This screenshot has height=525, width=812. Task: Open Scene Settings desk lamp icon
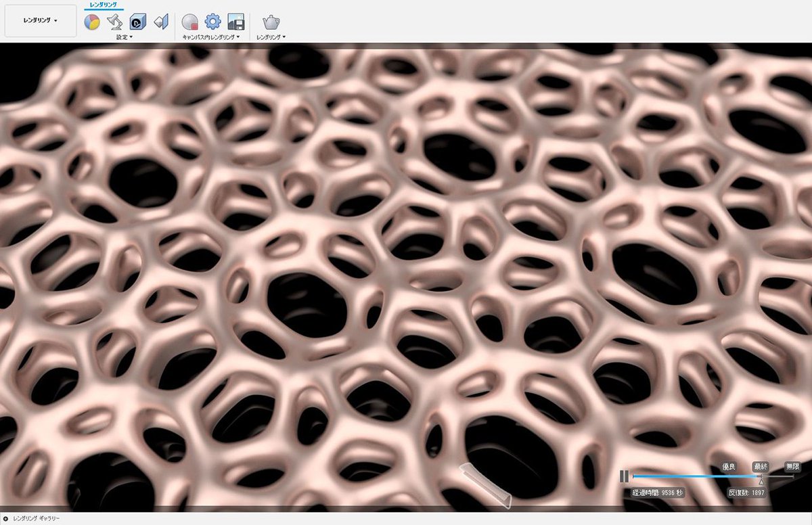coord(114,22)
